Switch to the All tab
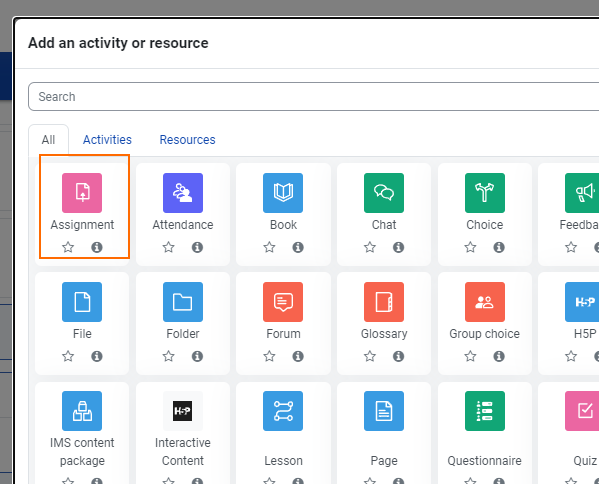The width and height of the screenshot is (599, 484). [49, 140]
